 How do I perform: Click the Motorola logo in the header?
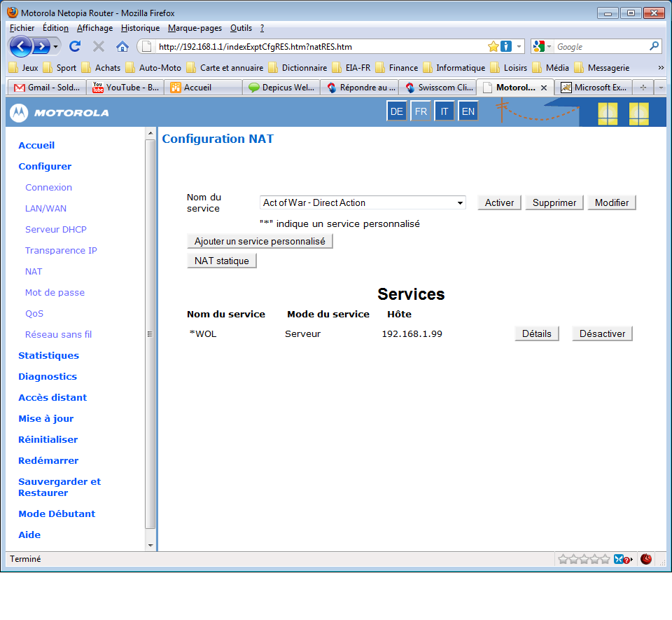[x=60, y=112]
